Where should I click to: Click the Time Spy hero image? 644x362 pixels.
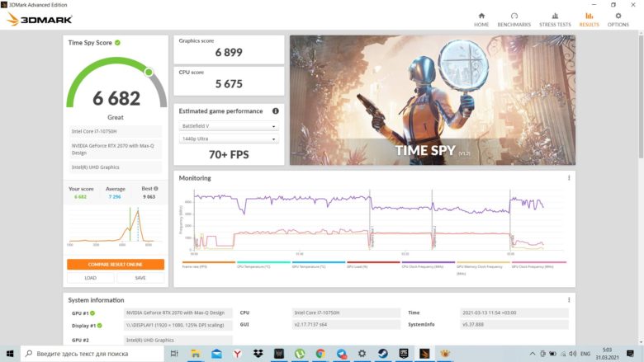click(433, 100)
